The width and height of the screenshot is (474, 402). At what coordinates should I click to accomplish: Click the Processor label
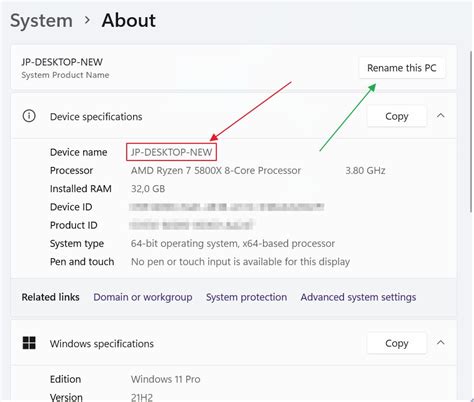point(71,171)
